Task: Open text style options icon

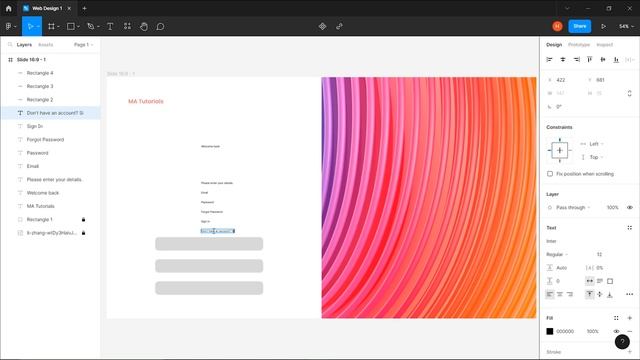Action: [629, 228]
